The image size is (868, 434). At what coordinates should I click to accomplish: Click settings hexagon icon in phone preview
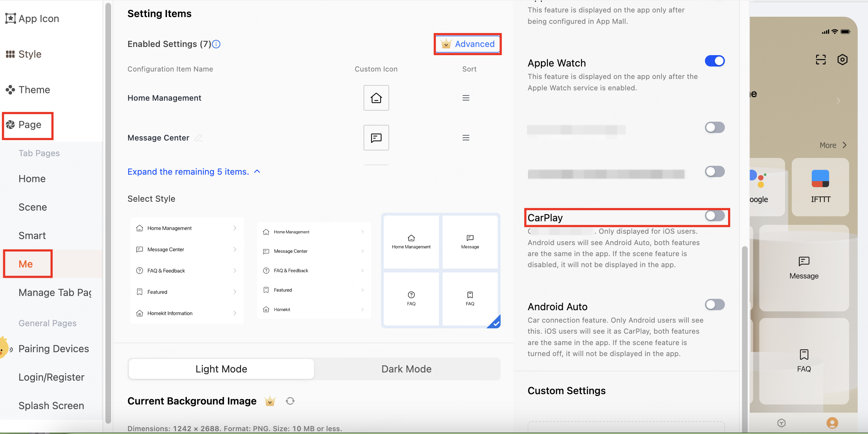(x=842, y=59)
